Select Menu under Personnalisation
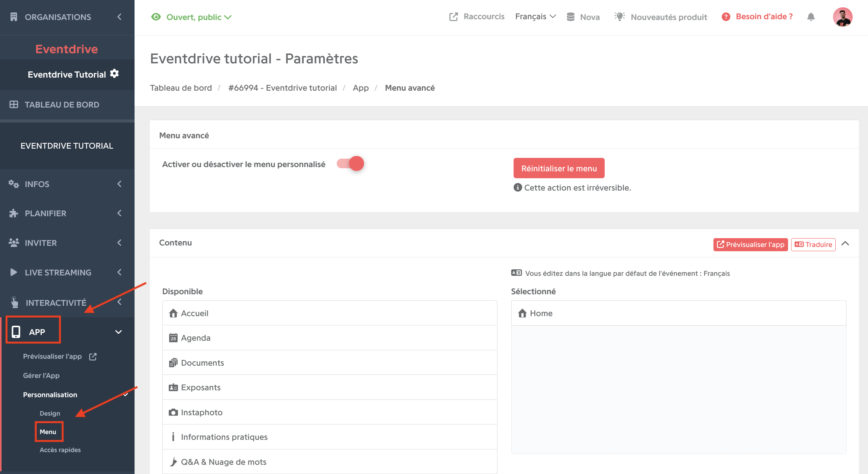The image size is (868, 474). (48, 432)
